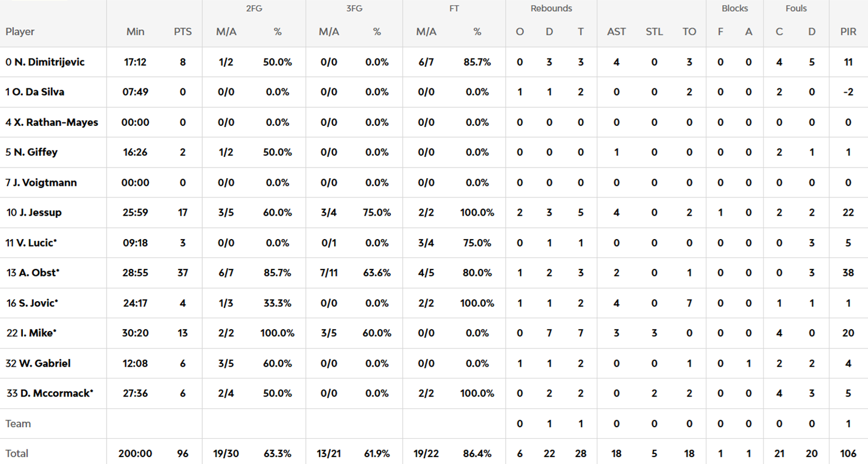Open A. Obst player profile
The image size is (868, 464).
pos(33,273)
